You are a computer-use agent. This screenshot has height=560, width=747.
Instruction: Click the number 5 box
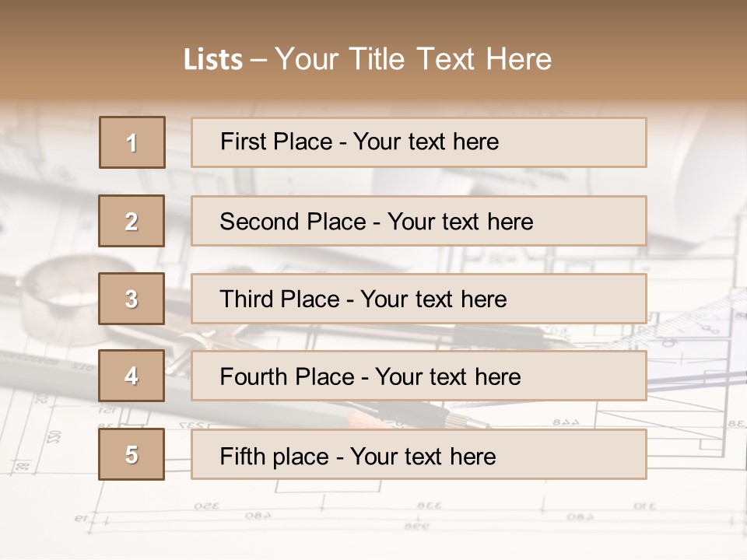(132, 454)
